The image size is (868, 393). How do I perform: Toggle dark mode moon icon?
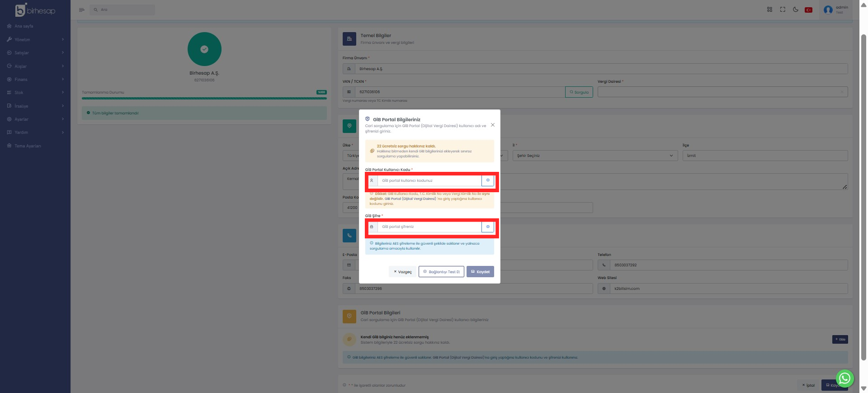coord(796,9)
